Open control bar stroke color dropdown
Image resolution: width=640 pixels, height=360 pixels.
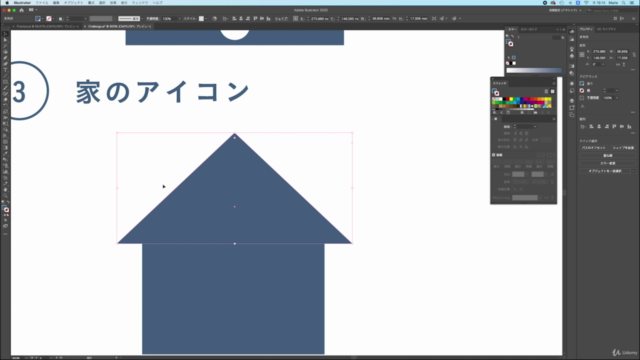tap(53, 18)
